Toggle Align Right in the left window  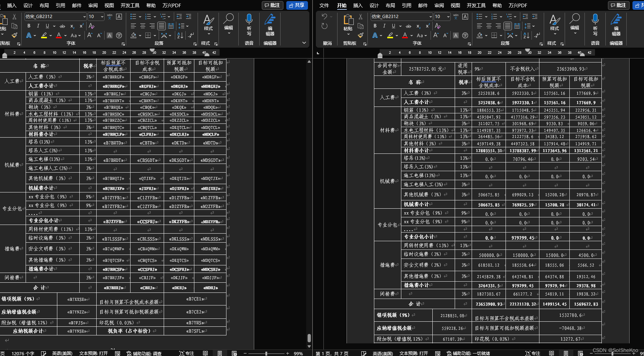tap(152, 26)
